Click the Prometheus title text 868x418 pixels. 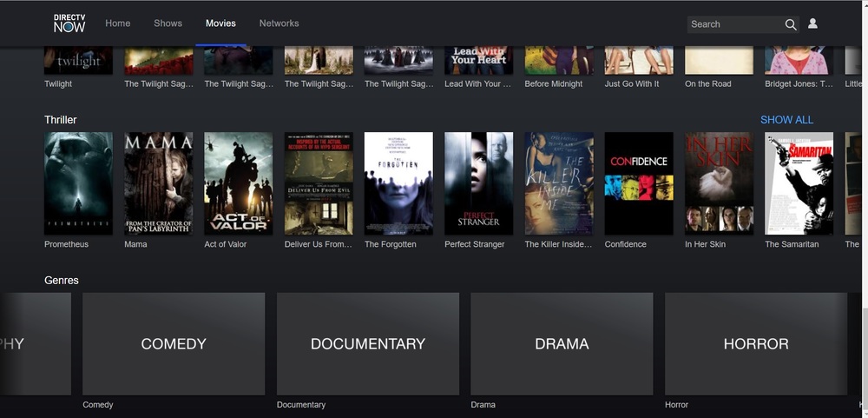(x=67, y=244)
